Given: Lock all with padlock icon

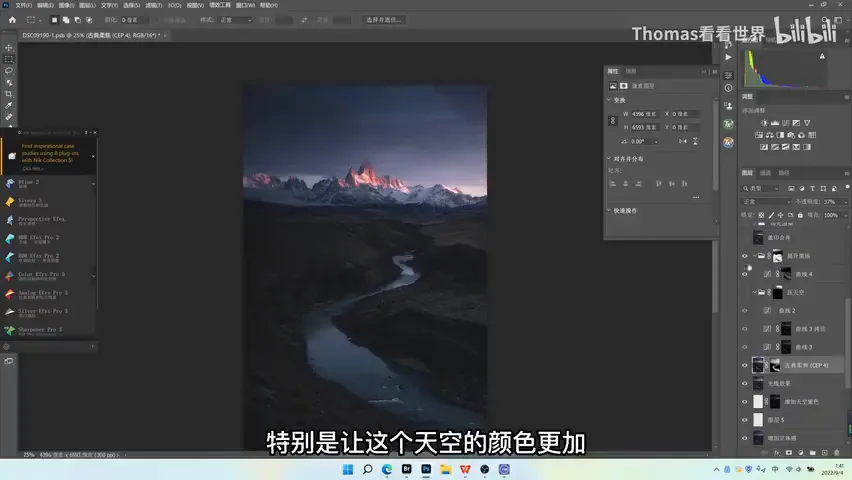Looking at the screenshot, I should [x=800, y=215].
